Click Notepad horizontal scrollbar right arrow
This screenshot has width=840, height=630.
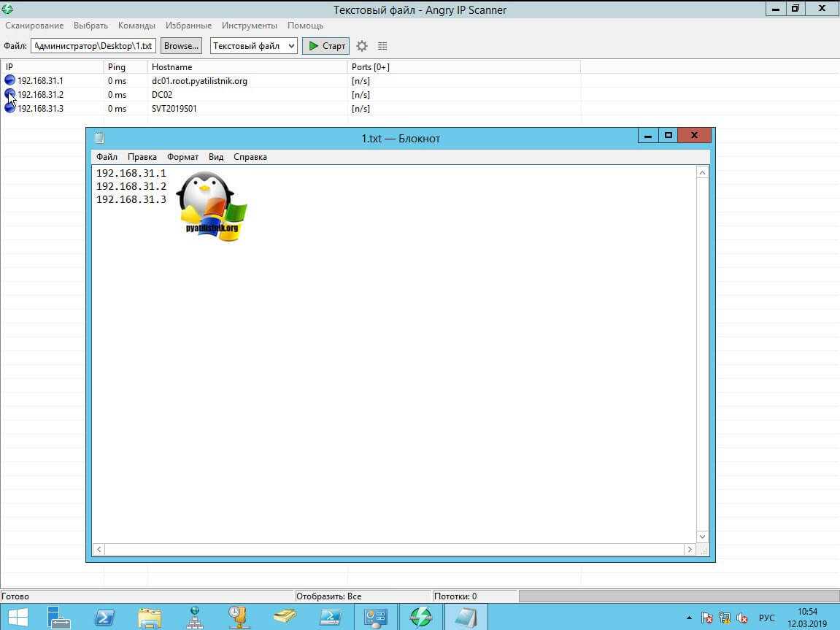[689, 549]
